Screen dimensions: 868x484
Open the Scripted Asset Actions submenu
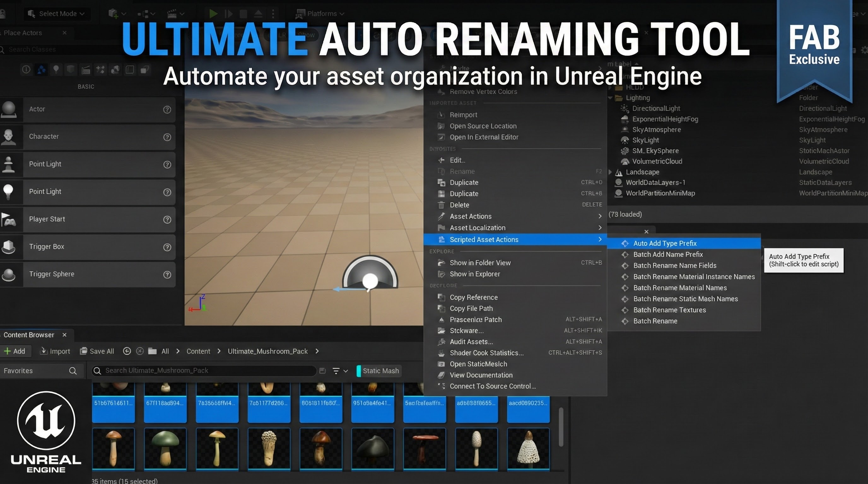[x=515, y=239]
